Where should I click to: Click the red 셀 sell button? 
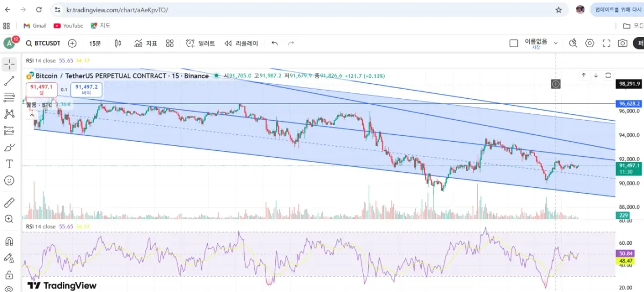point(41,90)
